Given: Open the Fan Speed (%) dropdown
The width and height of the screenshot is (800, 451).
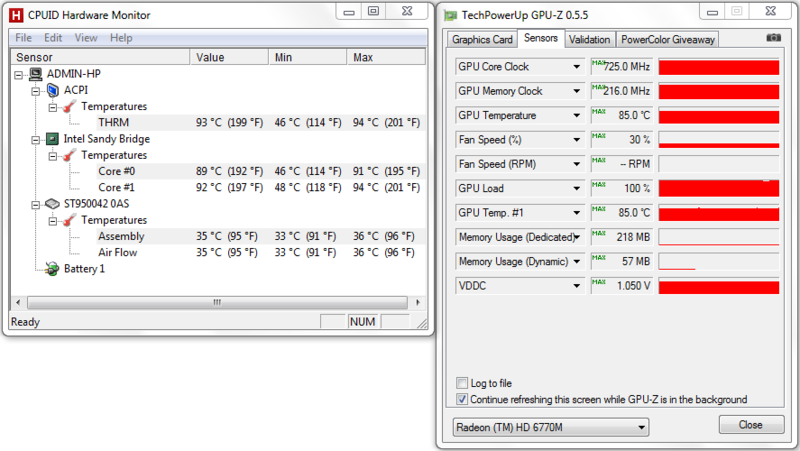Looking at the screenshot, I should (576, 140).
